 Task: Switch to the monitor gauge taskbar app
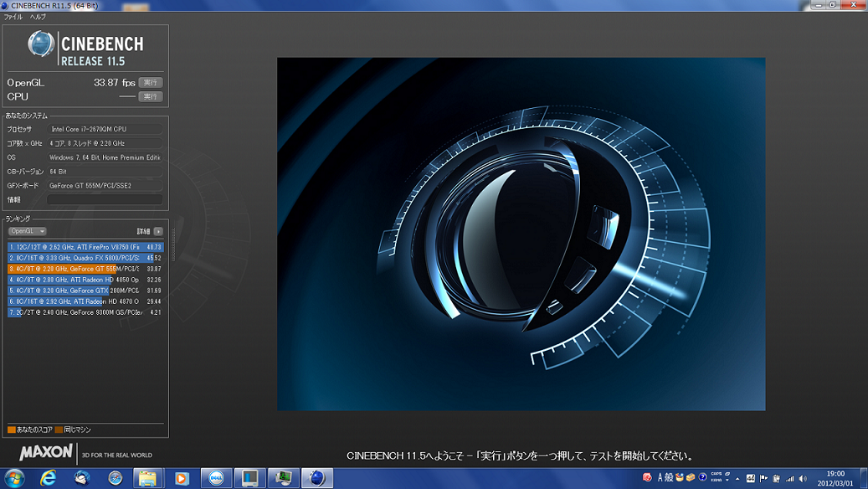(249, 478)
